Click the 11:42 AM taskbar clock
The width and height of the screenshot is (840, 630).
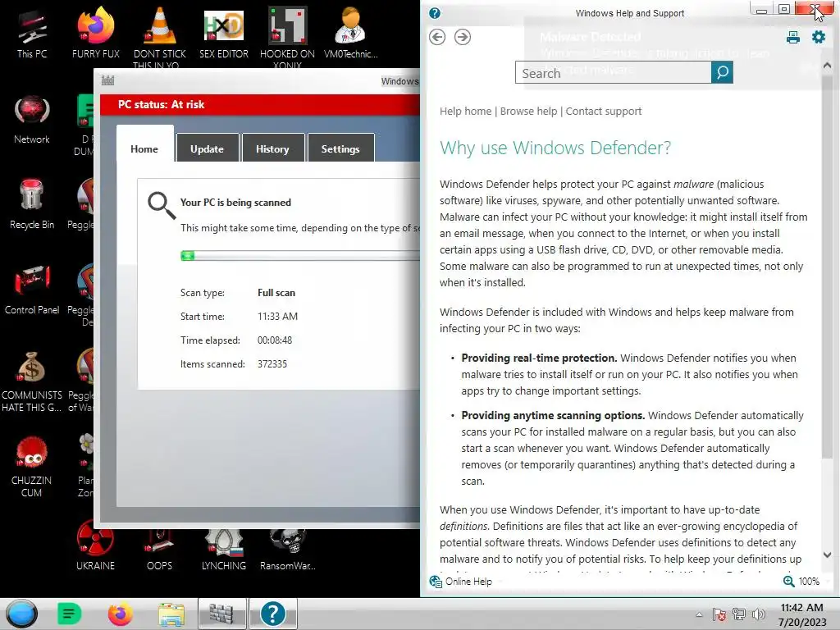pos(802,607)
